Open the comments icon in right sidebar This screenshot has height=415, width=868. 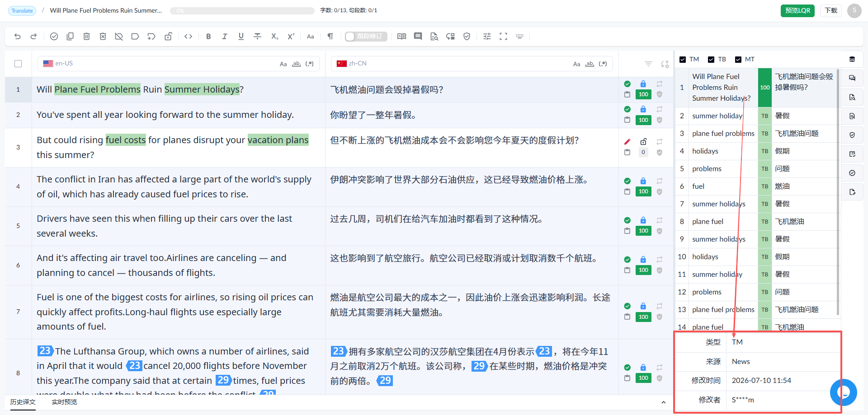pyautogui.click(x=852, y=78)
